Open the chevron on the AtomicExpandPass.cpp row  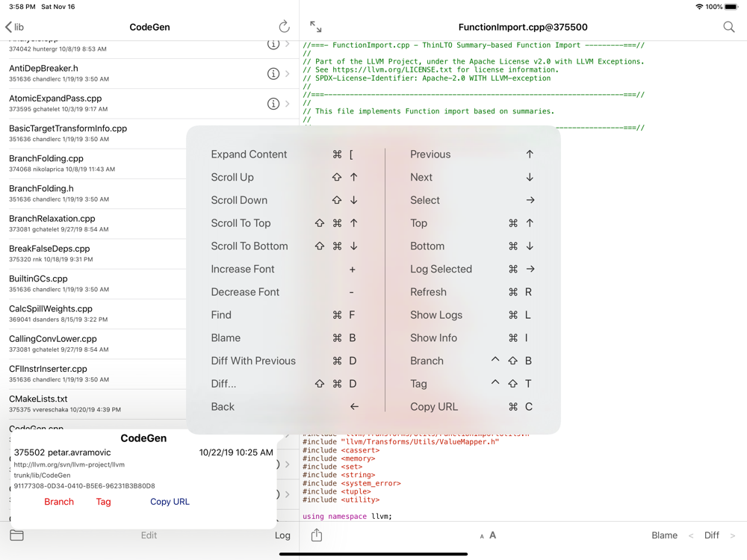pyautogui.click(x=288, y=103)
